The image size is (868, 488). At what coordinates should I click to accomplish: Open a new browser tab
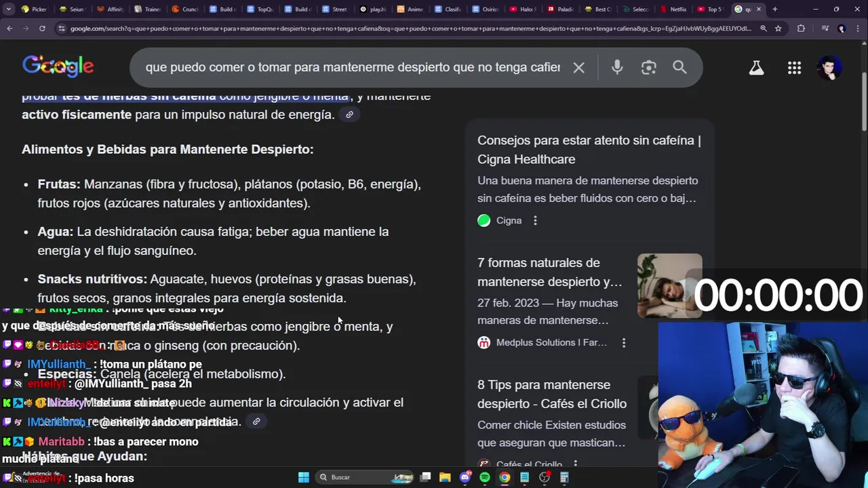click(x=775, y=9)
